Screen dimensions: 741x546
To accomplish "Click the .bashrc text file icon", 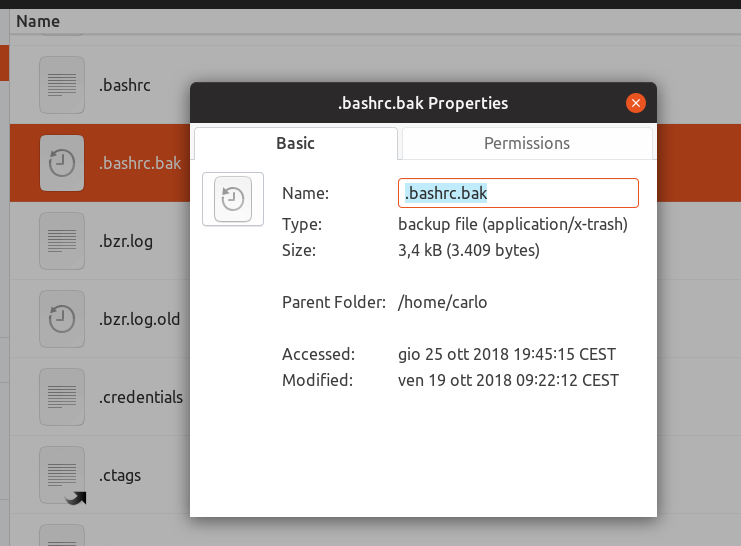I will pos(62,85).
